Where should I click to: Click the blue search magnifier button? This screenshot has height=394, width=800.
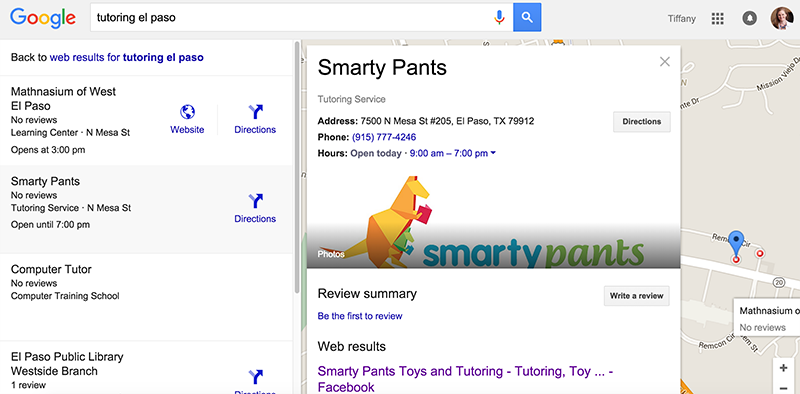(x=527, y=17)
